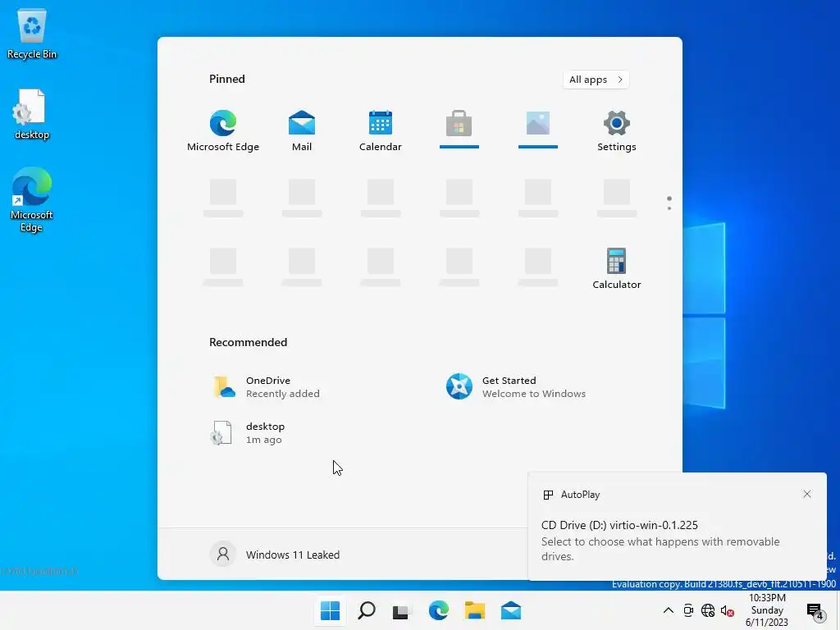The image size is (840, 630).
Task: Open the pinned Calendar app
Action: click(x=381, y=130)
